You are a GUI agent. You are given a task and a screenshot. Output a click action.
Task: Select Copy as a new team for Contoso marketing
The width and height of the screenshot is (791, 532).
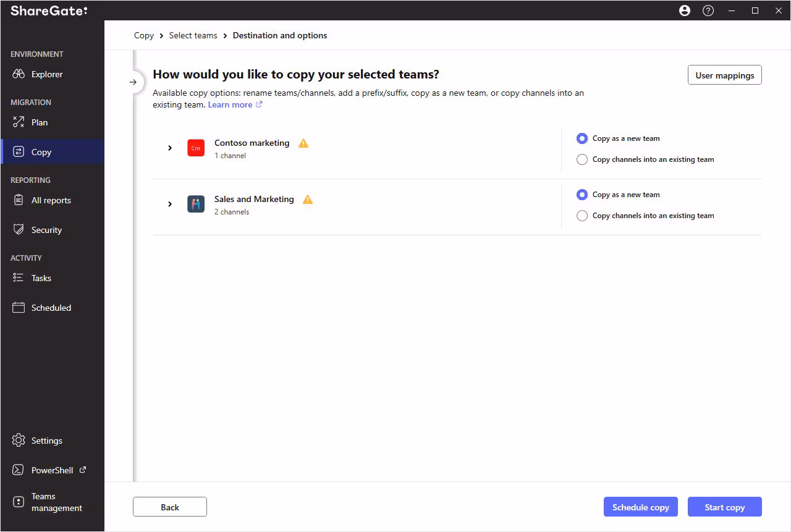click(x=582, y=138)
